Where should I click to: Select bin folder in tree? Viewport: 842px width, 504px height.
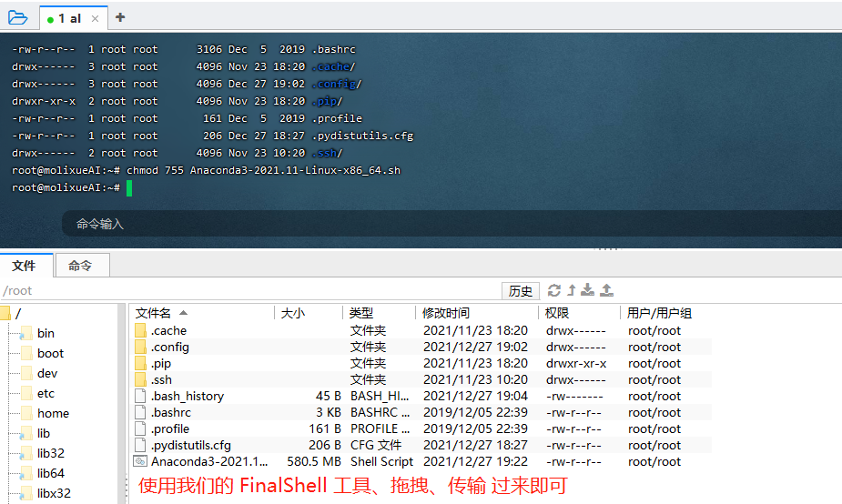46,333
